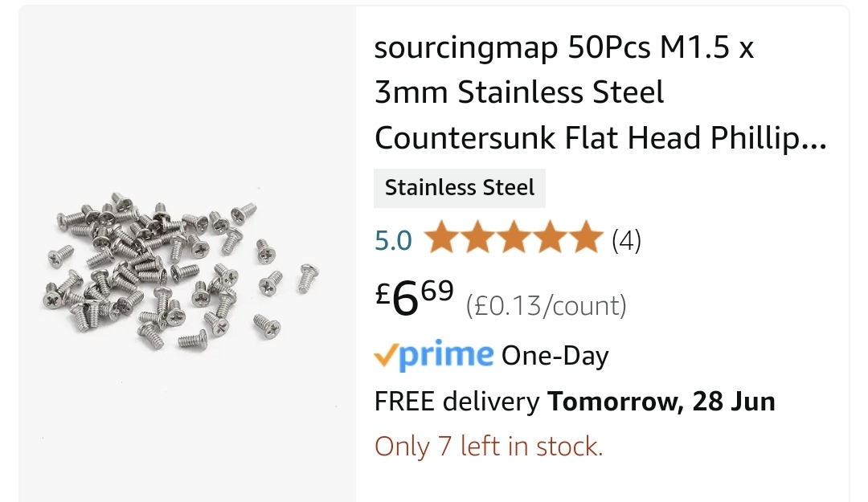Viewport: 868px width, 502px height.
Task: Click the second orange rating star
Action: tap(477, 239)
